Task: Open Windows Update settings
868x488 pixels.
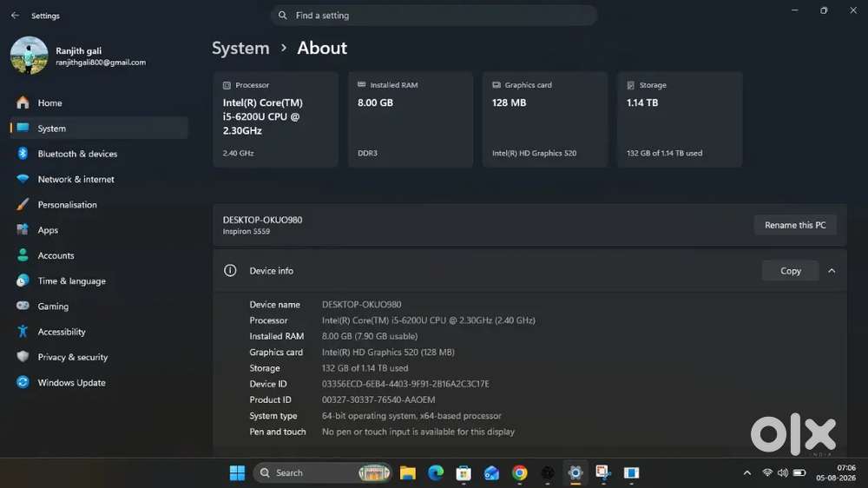Action: pyautogui.click(x=99, y=383)
